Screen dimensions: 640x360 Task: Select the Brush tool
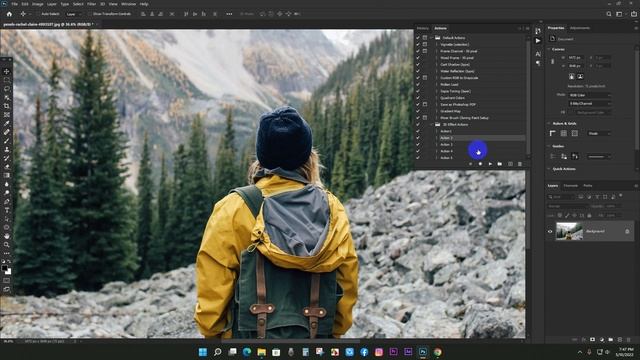point(7,141)
